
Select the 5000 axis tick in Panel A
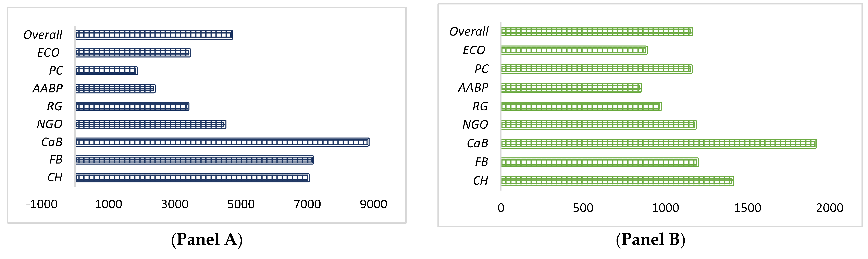(241, 204)
